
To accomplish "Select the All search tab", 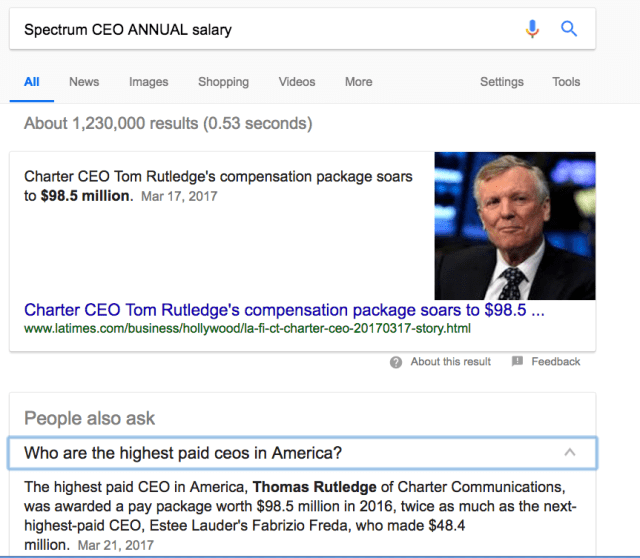I will [x=32, y=82].
